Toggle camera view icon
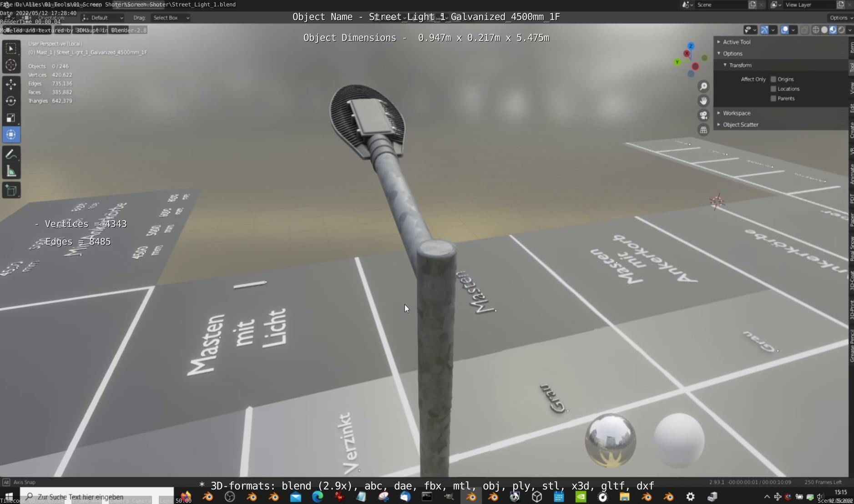The width and height of the screenshot is (854, 504). pyautogui.click(x=703, y=116)
